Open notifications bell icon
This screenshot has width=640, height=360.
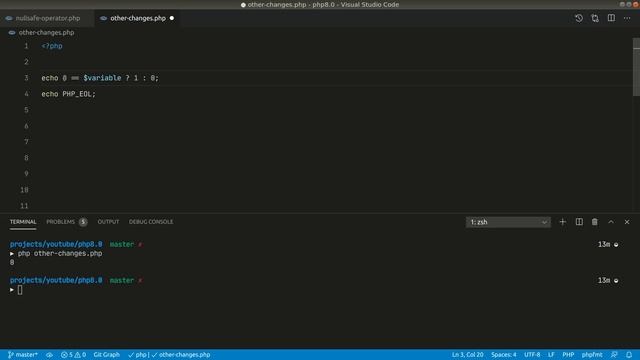pyautogui.click(x=629, y=355)
